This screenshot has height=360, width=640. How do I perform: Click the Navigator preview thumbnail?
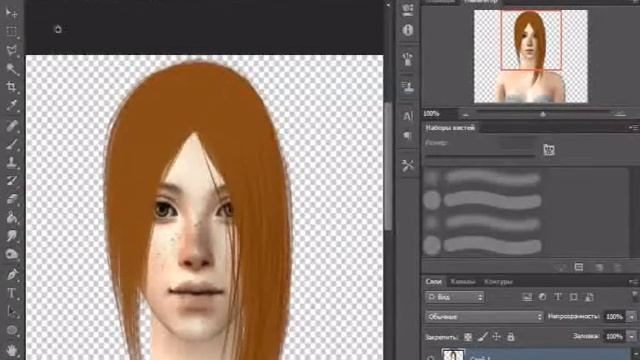pos(531,56)
